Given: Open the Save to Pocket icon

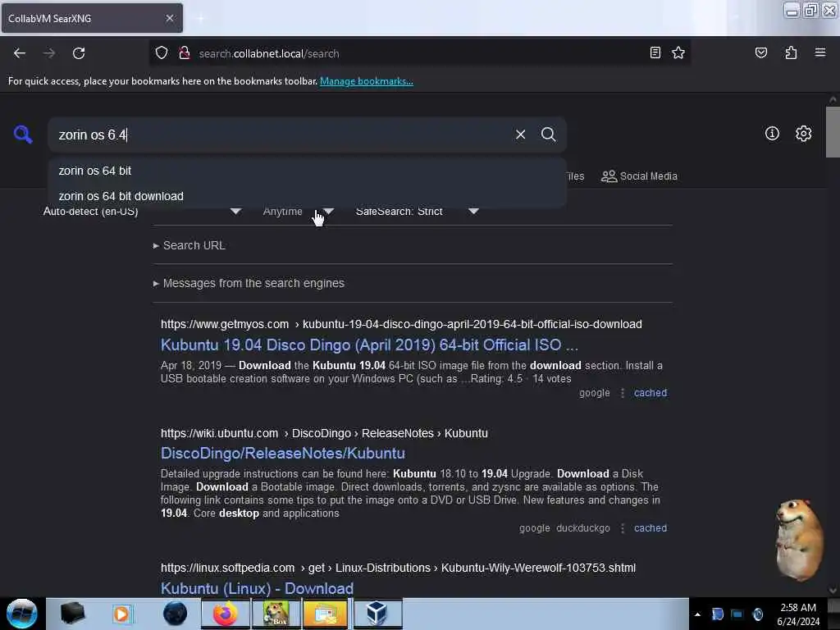Looking at the screenshot, I should coord(760,52).
